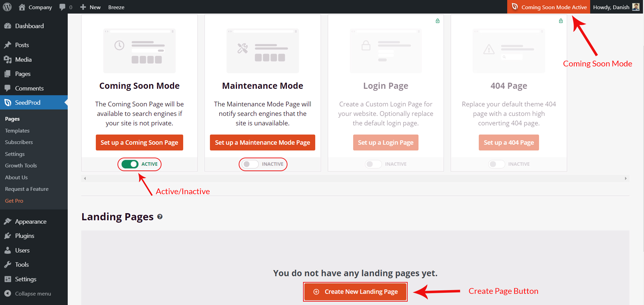Open the Howdy, Danish account menu
The image size is (644, 305).
coord(616,7)
